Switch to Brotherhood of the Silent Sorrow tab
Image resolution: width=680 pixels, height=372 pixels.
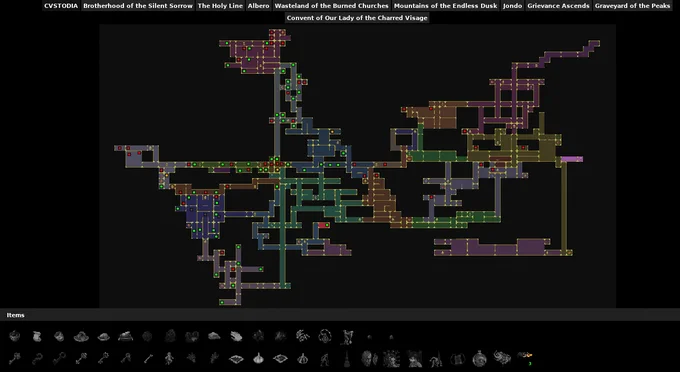click(x=138, y=6)
